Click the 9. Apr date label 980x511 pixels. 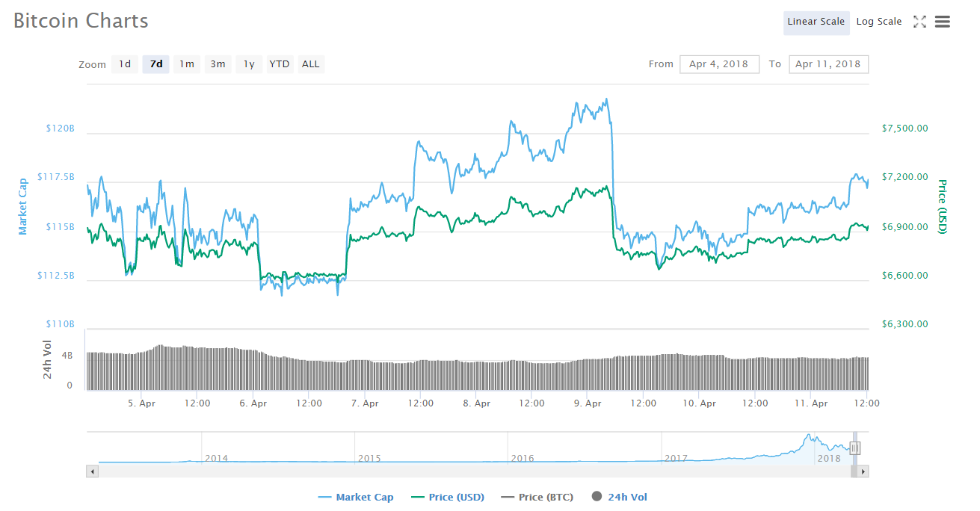(x=588, y=403)
